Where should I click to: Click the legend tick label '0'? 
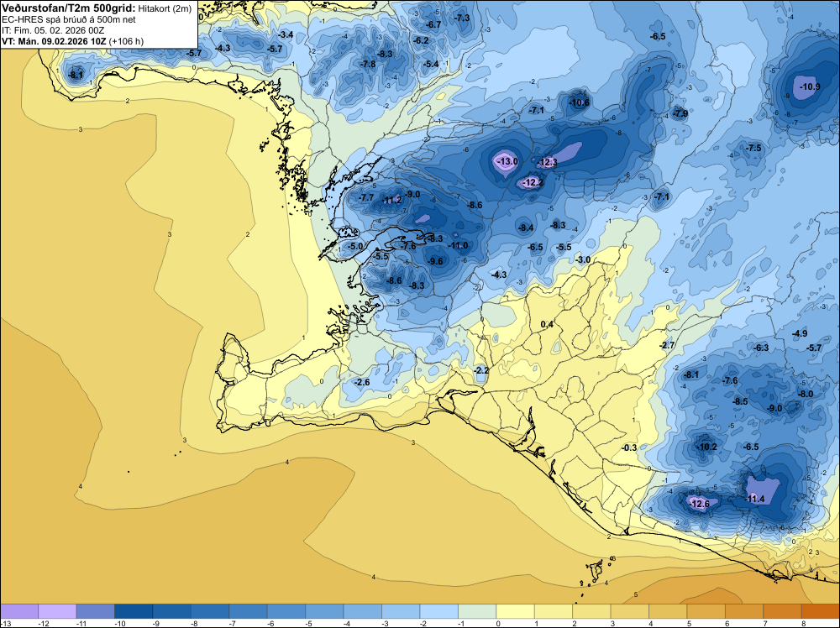pos(496,623)
